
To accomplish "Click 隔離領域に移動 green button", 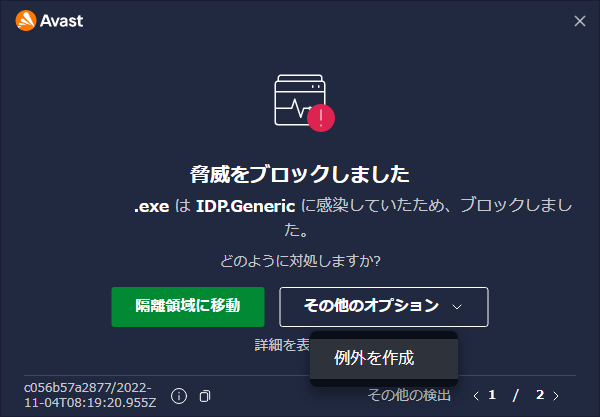I will pyautogui.click(x=188, y=307).
